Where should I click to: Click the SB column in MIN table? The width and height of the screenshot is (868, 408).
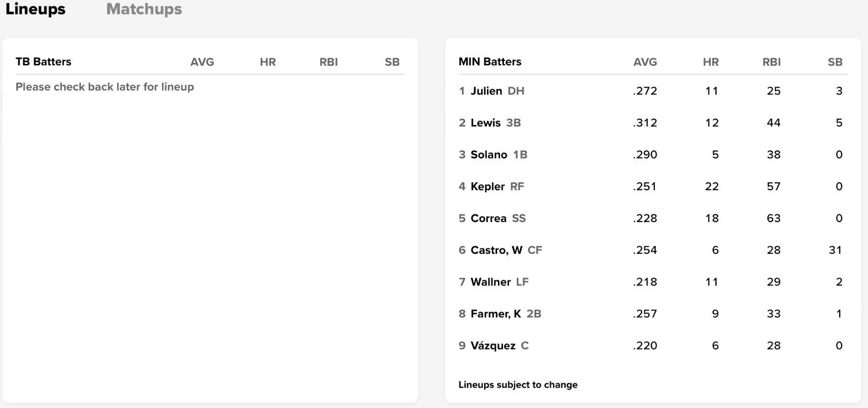[x=835, y=62]
